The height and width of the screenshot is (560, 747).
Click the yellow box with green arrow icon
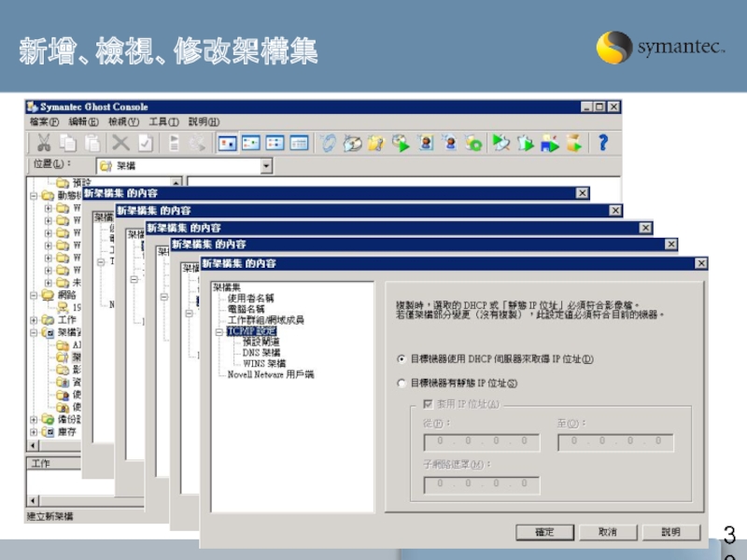coord(574,143)
